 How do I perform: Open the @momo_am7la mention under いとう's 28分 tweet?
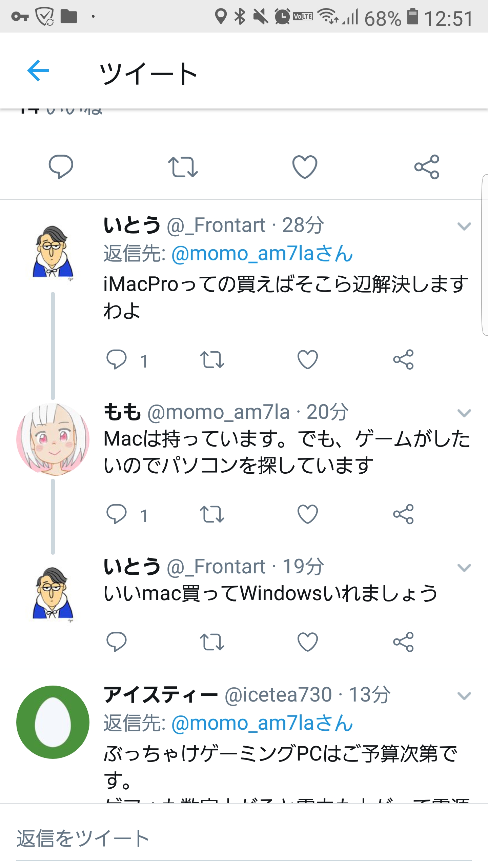pos(262,254)
